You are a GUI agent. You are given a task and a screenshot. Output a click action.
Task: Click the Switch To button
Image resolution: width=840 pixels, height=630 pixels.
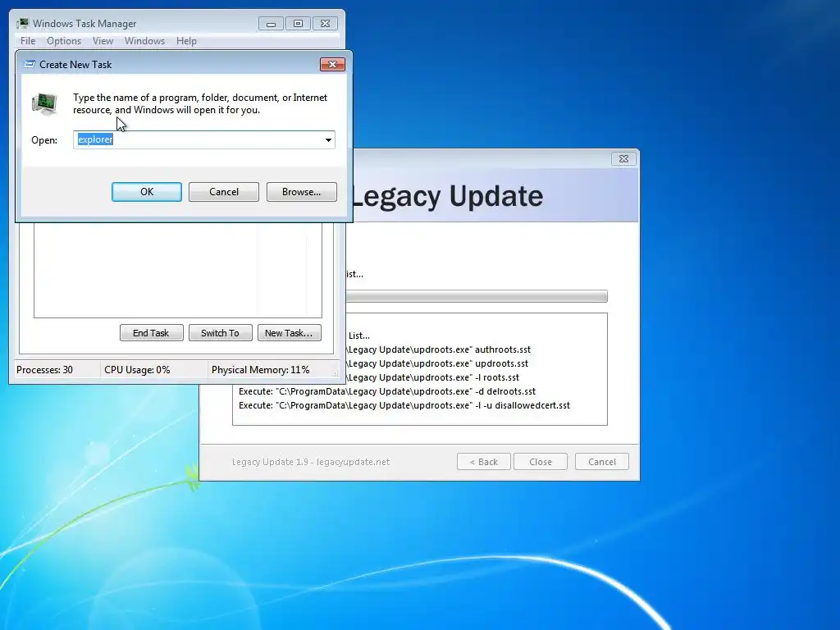220,333
